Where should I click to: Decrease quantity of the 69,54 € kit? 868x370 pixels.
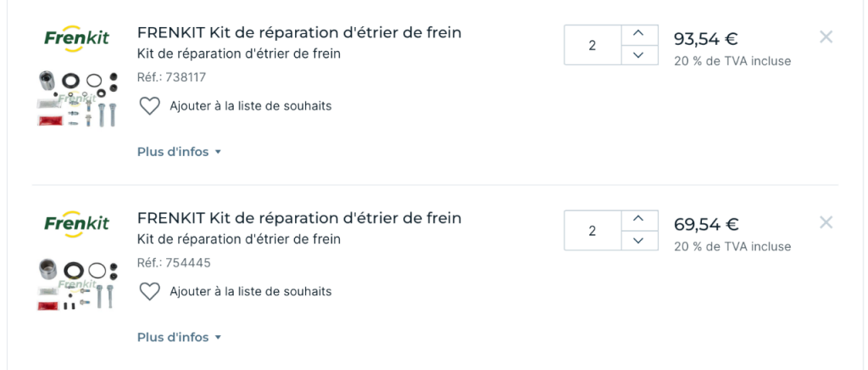(x=639, y=240)
